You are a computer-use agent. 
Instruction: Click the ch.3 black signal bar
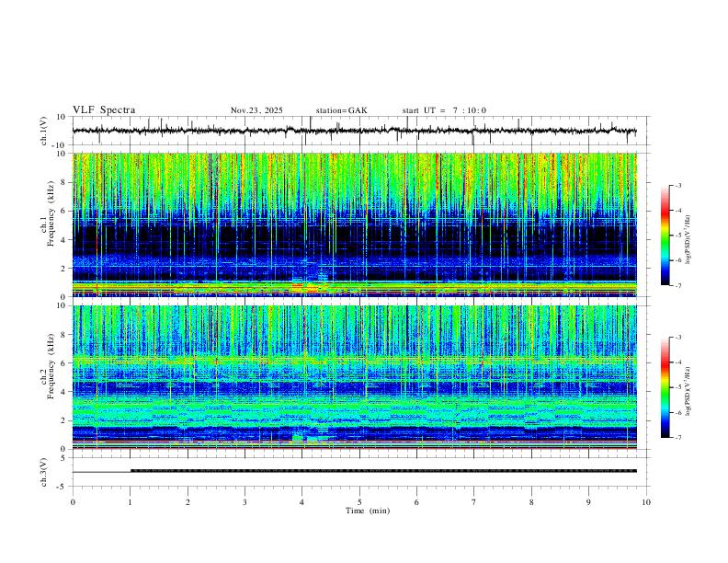[x=383, y=471]
